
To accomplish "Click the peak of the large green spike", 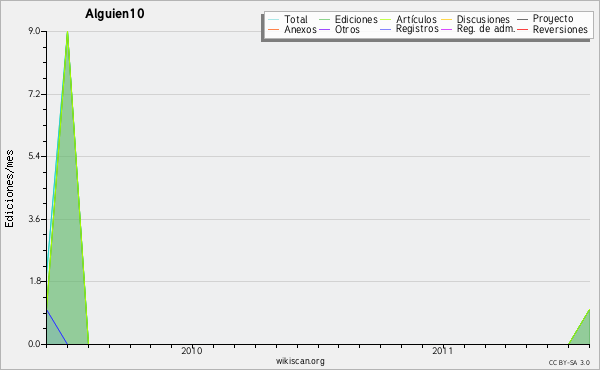I will point(67,33).
